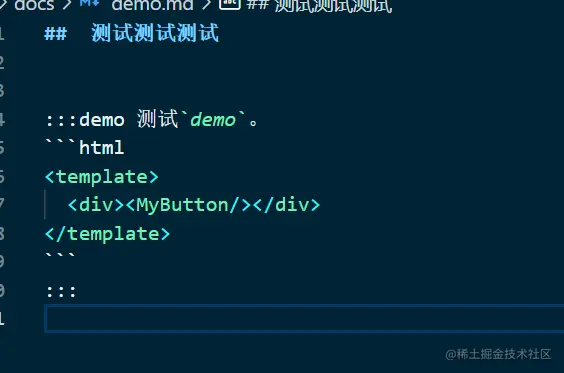Click the opening <template> tag

[102, 177]
